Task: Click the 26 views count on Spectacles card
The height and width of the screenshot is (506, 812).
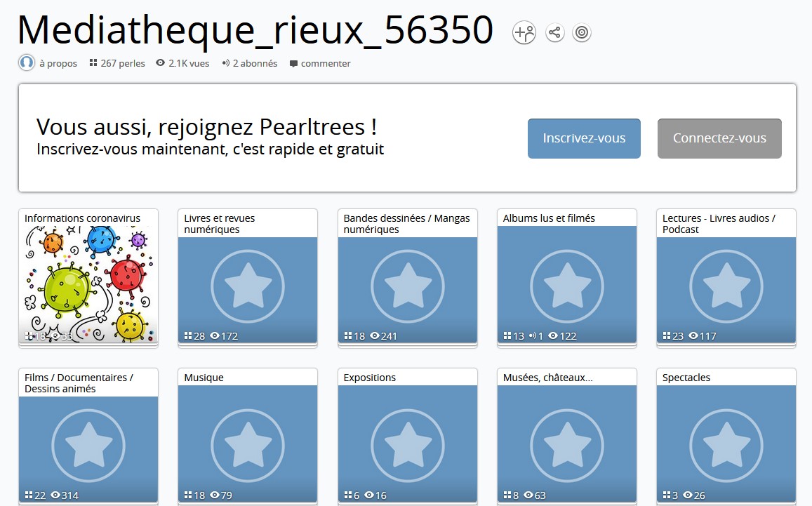Action: 694,495
